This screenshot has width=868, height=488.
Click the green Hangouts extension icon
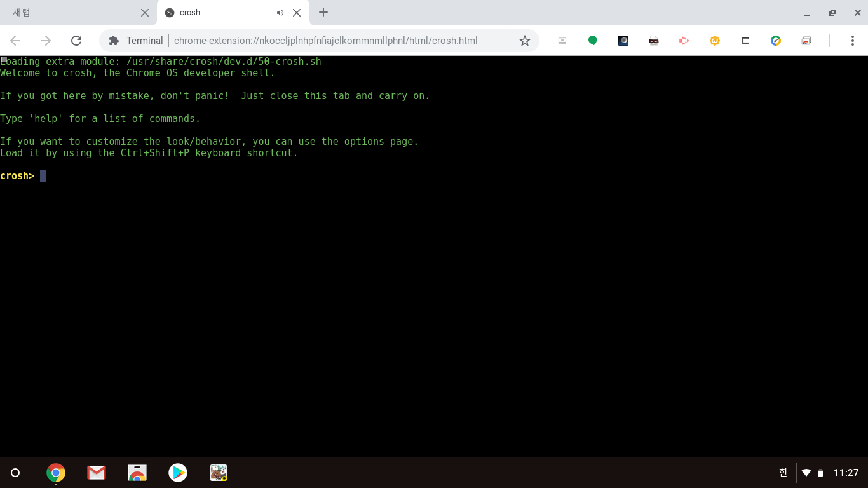(x=592, y=41)
